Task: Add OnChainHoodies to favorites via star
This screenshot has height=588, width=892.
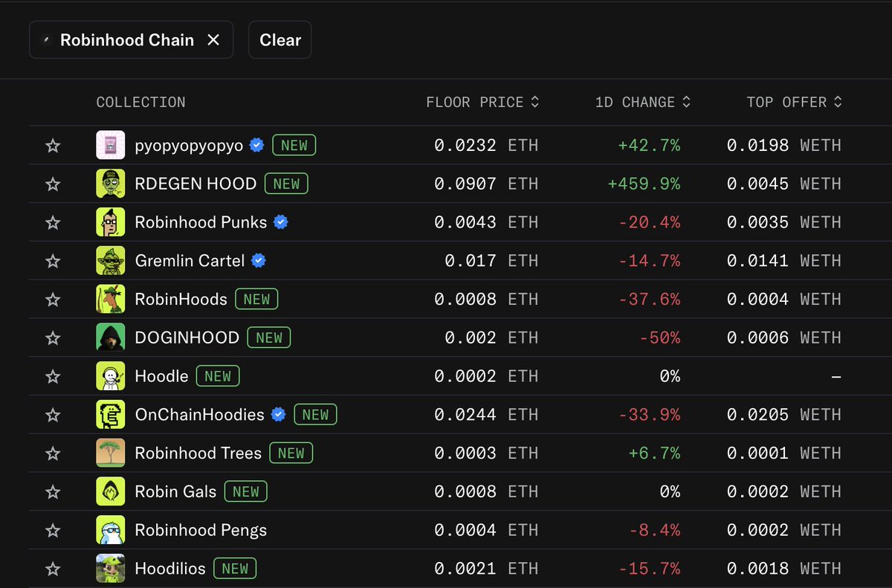Action: (53, 415)
